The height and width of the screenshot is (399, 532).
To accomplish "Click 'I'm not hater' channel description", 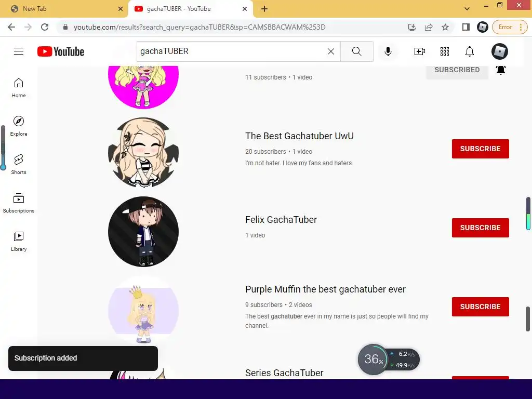I will point(299,163).
